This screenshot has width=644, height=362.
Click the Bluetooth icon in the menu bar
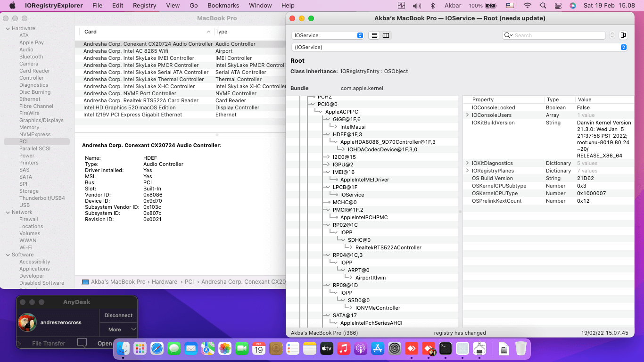point(432,6)
